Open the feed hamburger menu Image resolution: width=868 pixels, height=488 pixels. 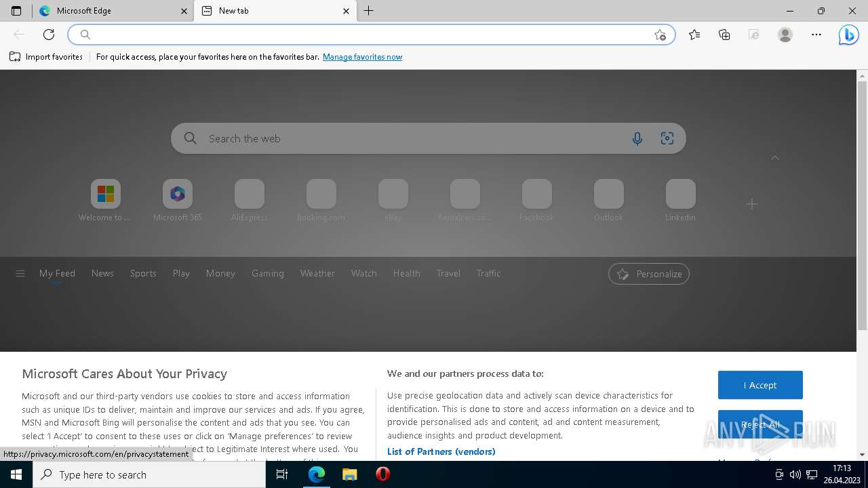tap(20, 274)
